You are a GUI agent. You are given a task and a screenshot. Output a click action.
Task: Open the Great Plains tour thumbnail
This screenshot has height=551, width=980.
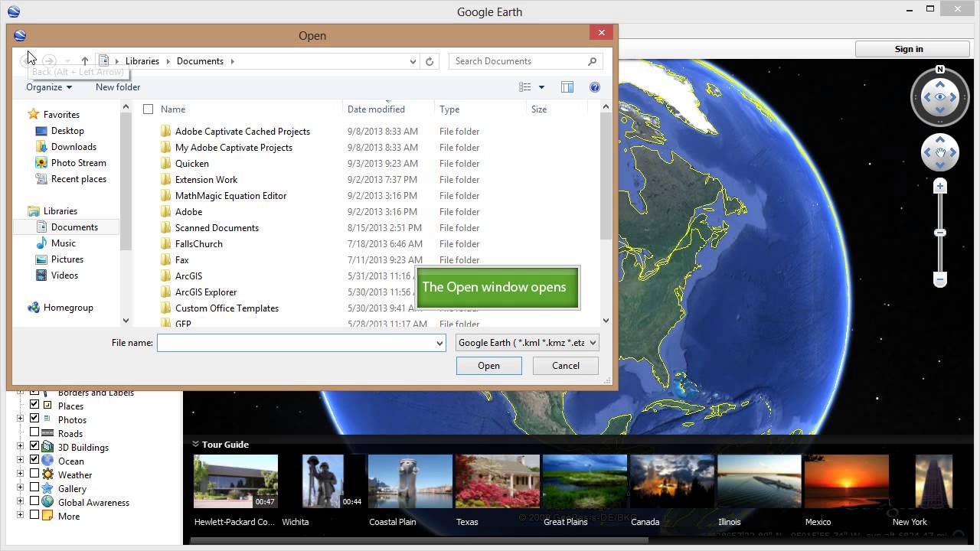(584, 481)
